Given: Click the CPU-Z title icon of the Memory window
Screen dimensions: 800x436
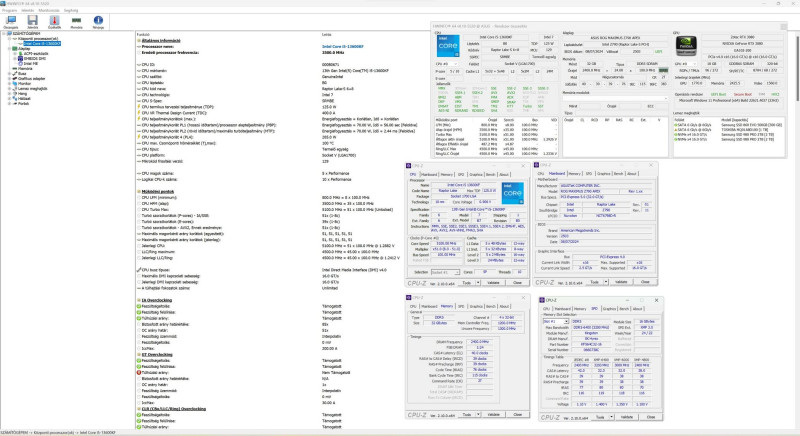Looking at the screenshot, I should (x=409, y=297).
